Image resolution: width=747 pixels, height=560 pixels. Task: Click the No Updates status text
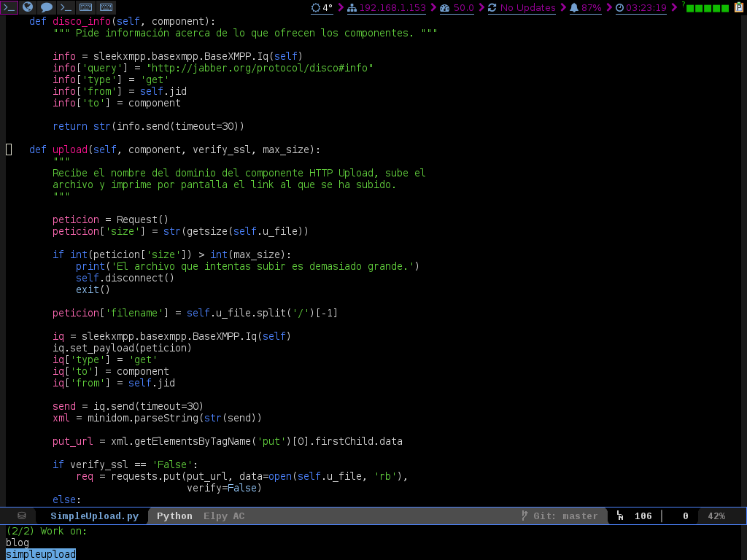tap(527, 7)
